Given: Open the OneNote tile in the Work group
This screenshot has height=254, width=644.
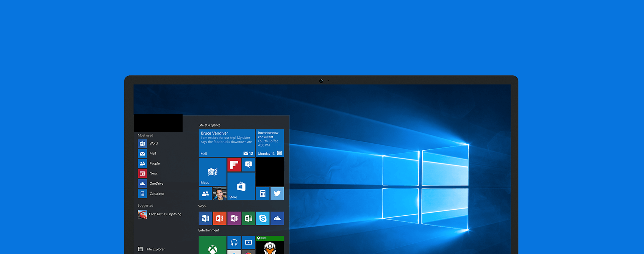Looking at the screenshot, I should pos(234,218).
